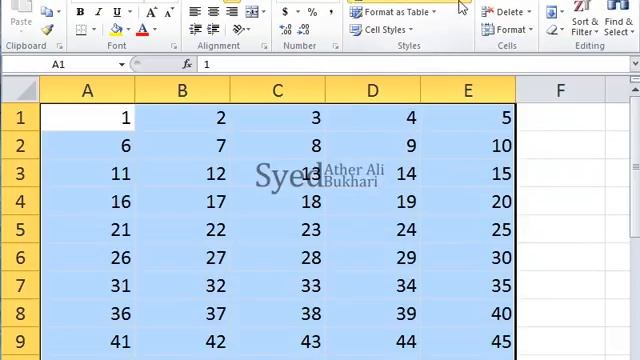Click cell containing 1
This screenshot has width=640, height=360.
[x=87, y=118]
